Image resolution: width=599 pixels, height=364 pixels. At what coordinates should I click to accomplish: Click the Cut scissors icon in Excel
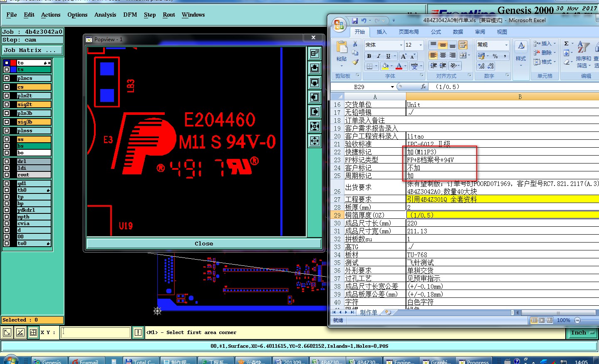pos(355,44)
